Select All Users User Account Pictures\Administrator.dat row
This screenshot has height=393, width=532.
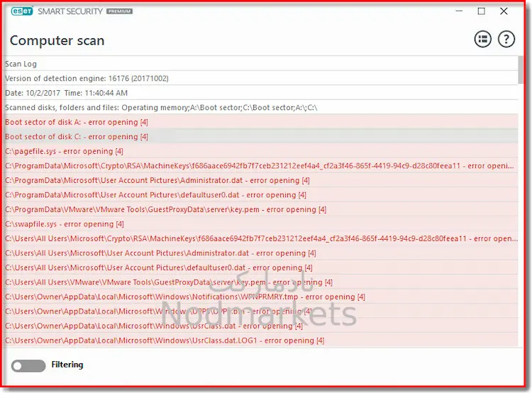(x=260, y=253)
